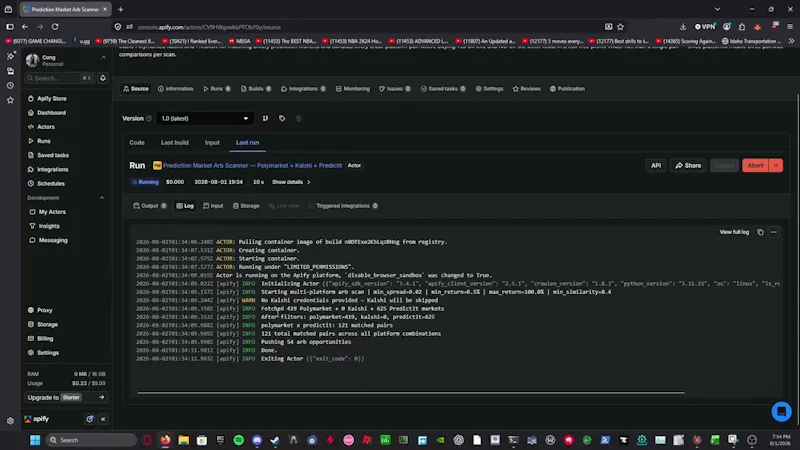Open the Monitoring tab

[353, 89]
